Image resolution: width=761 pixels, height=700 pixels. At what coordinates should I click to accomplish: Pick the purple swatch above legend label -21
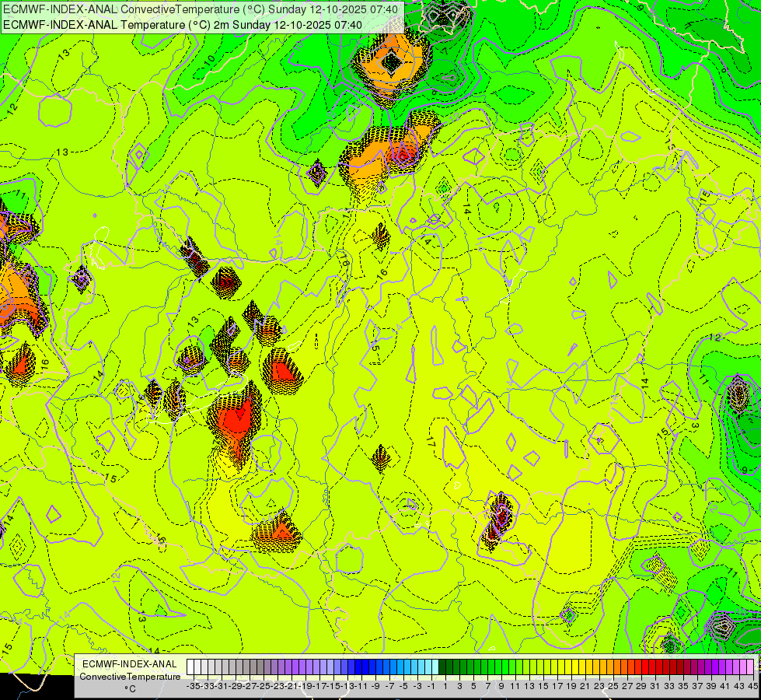coord(288,667)
